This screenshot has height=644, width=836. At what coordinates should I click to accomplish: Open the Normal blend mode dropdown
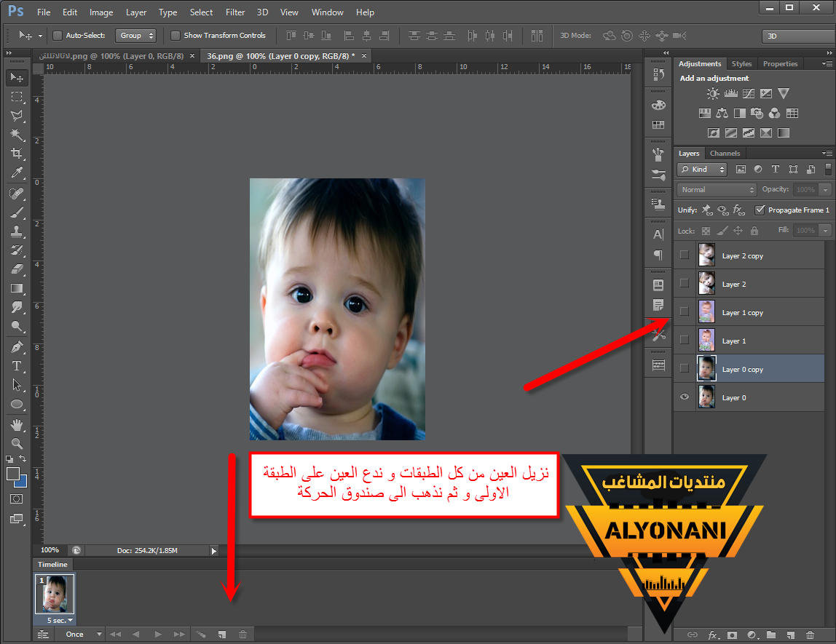[717, 189]
